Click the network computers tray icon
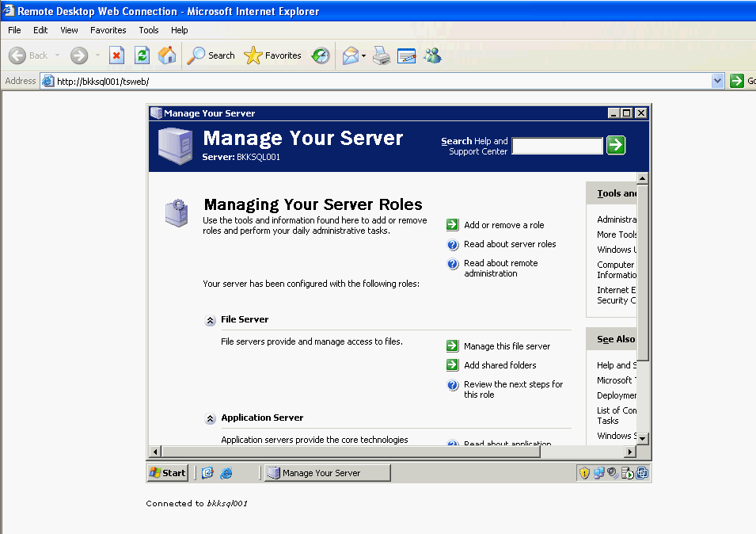The image size is (756, 534). (598, 473)
